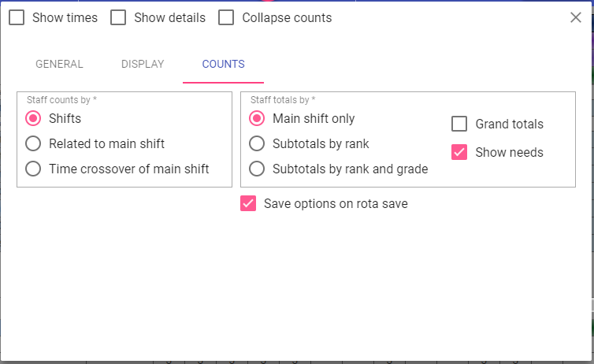This screenshot has height=364, width=594.
Task: Select the Shifts radio option
Action: click(33, 119)
